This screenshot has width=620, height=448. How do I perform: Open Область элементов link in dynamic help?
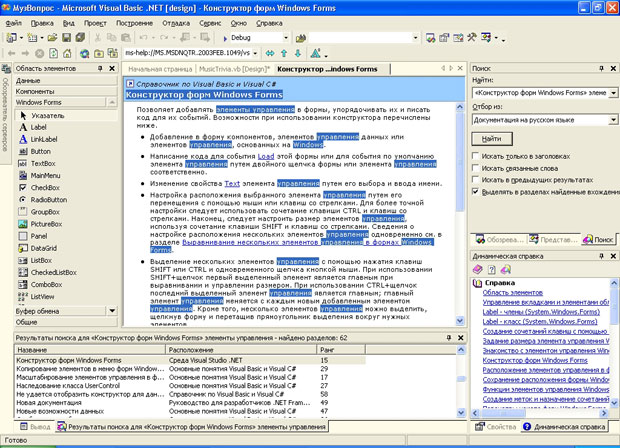[512, 293]
